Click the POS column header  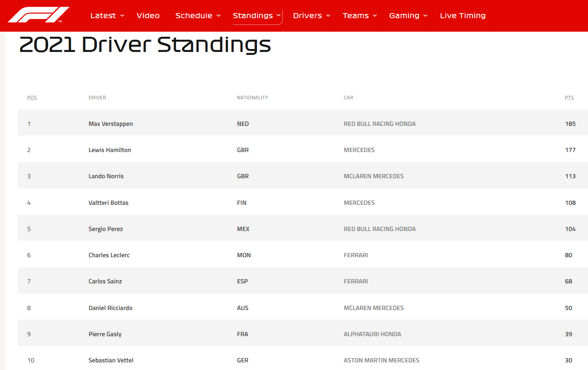click(32, 98)
